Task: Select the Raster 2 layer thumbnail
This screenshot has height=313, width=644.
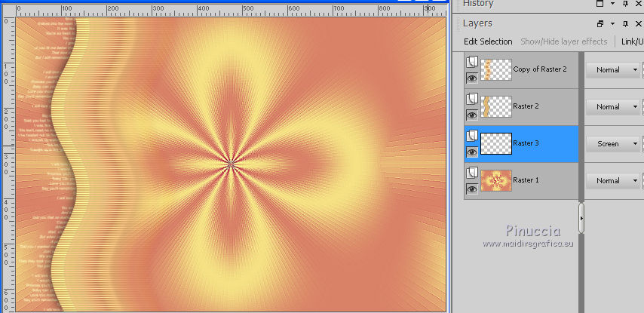Action: 496,106
